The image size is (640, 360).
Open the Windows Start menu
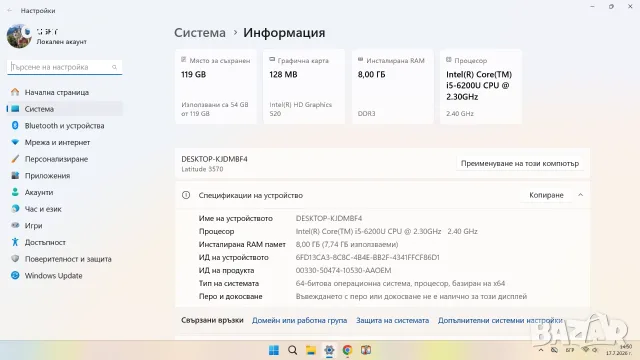[x=274, y=350]
